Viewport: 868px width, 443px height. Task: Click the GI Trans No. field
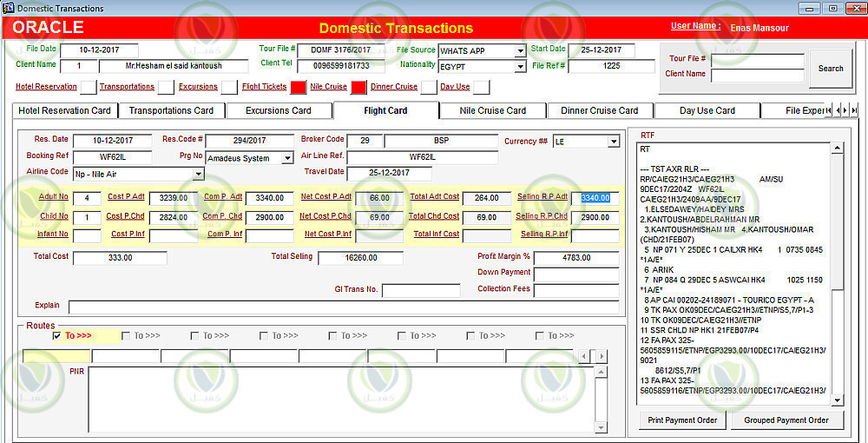pyautogui.click(x=421, y=291)
